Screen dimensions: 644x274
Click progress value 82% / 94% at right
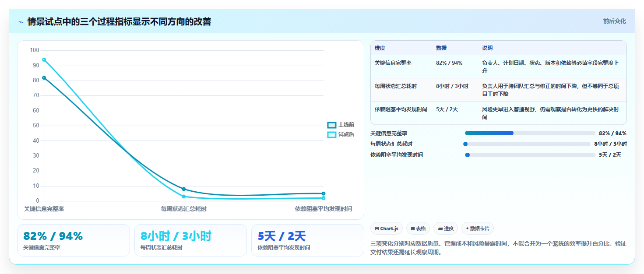pyautogui.click(x=612, y=133)
